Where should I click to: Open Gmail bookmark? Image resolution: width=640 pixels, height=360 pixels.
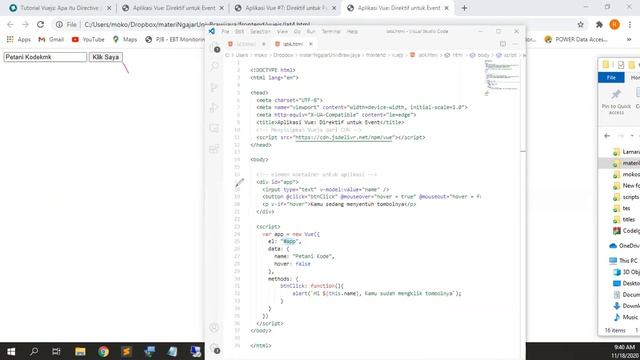tap(51, 40)
